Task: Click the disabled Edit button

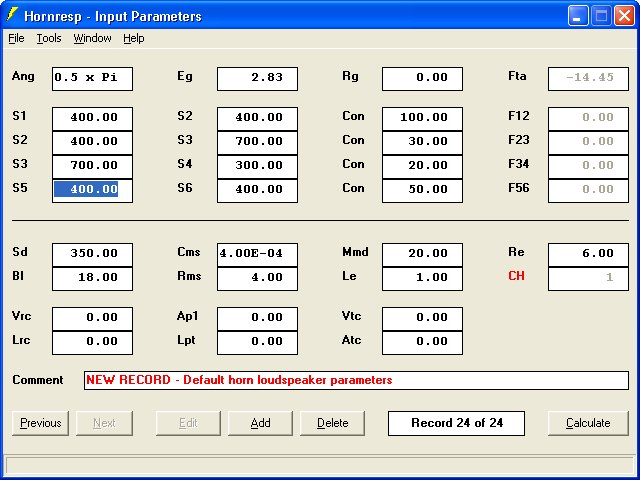Action: [188, 423]
